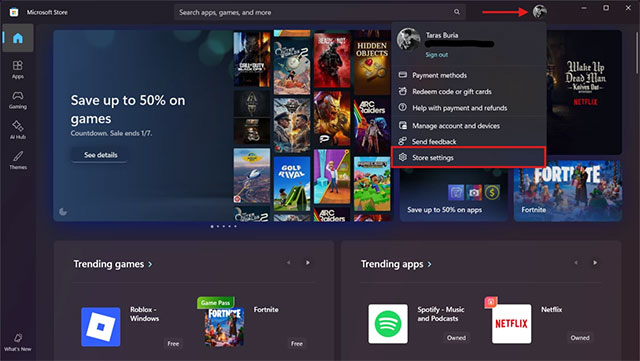
Task: Click the Store settings gear icon
Action: [402, 157]
